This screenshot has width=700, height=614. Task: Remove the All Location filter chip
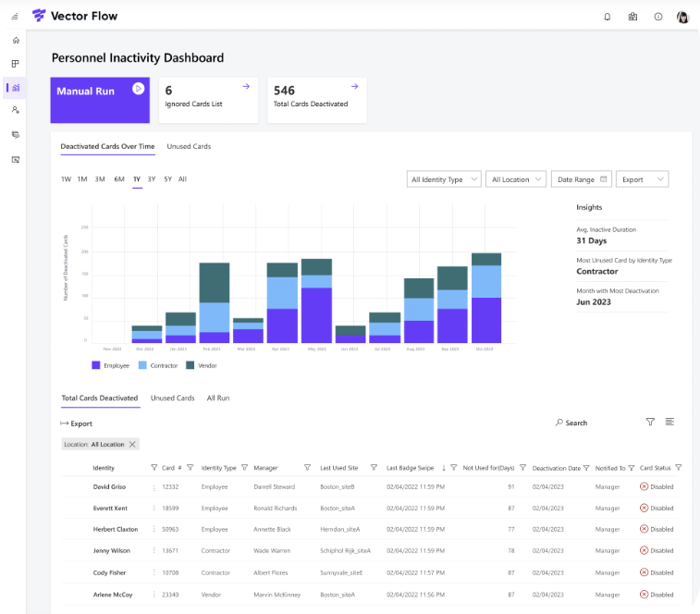click(132, 445)
